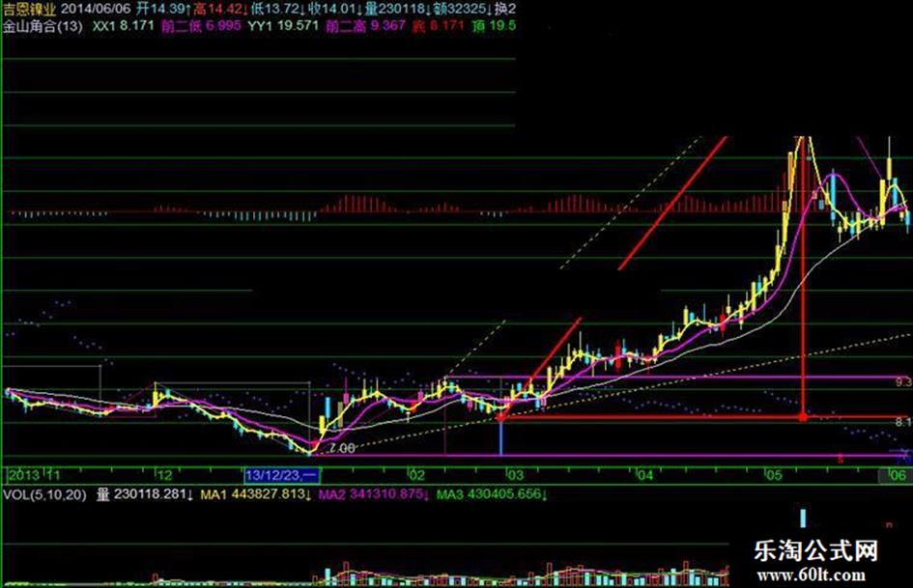Click the green 顶 19.5 value
Screen dimensions: 913x588
495,26
